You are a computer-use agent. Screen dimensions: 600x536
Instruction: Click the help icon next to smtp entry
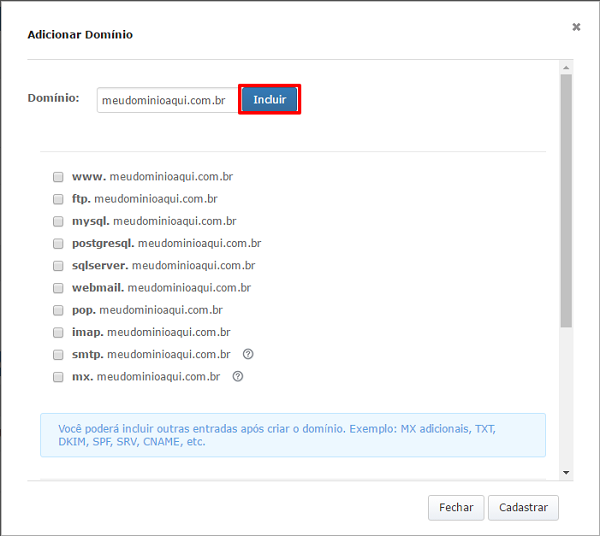(248, 354)
